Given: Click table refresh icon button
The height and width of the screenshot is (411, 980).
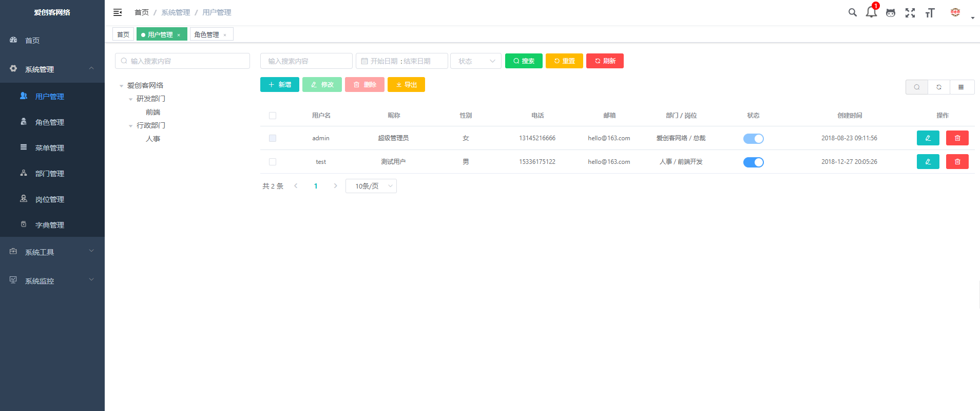Looking at the screenshot, I should [x=939, y=87].
